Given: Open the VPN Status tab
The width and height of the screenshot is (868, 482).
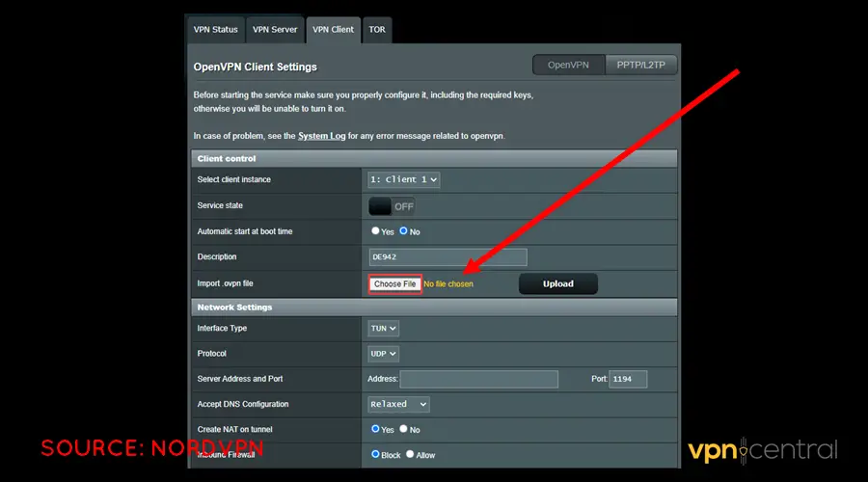Looking at the screenshot, I should pos(215,30).
